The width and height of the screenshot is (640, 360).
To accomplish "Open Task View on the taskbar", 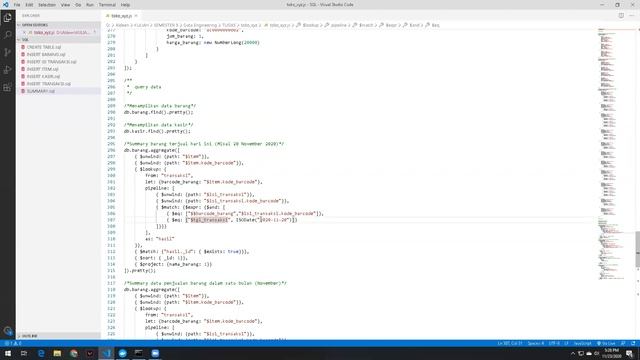I will pos(24,353).
